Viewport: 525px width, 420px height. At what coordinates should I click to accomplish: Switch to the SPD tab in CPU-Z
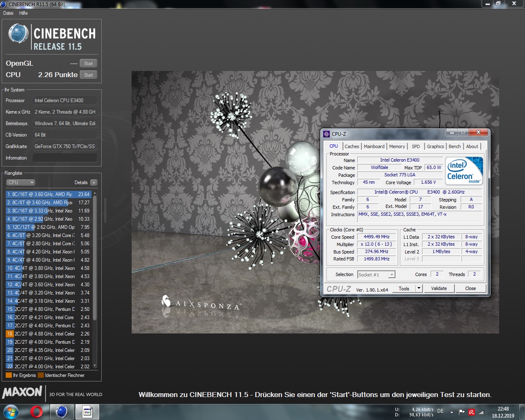416,146
